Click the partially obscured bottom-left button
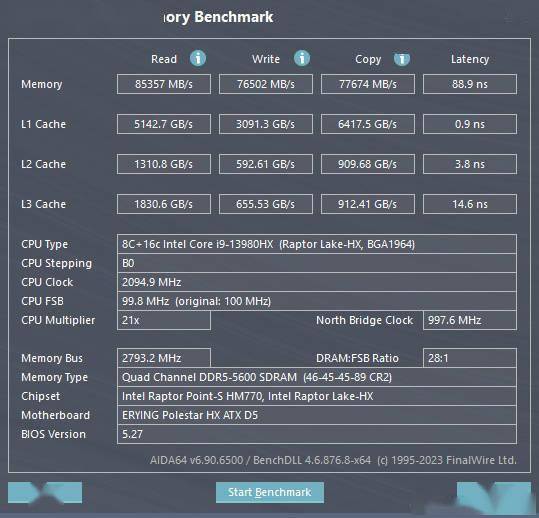 (x=45, y=492)
